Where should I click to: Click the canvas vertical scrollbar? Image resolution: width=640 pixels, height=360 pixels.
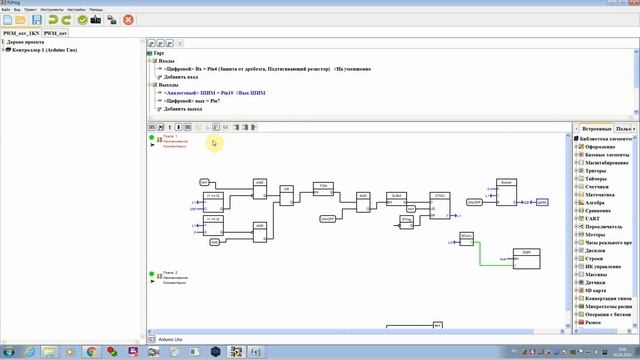point(568,230)
